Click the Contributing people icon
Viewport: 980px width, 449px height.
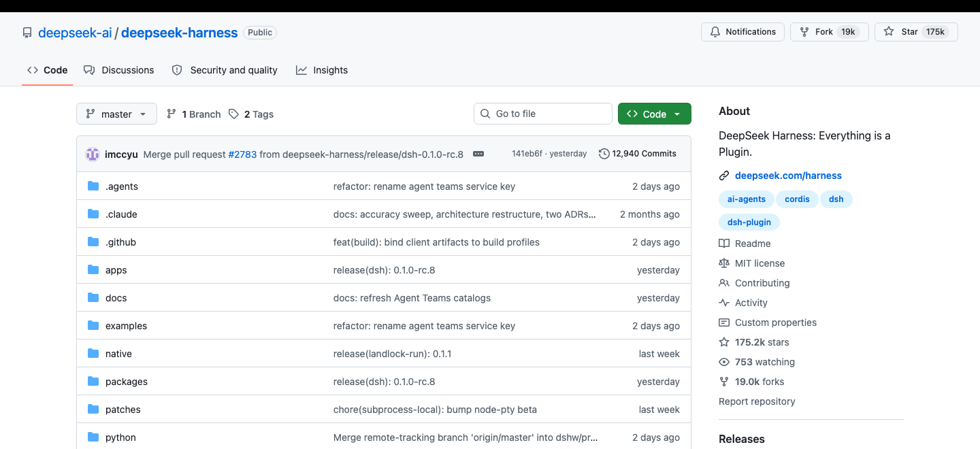coord(724,283)
